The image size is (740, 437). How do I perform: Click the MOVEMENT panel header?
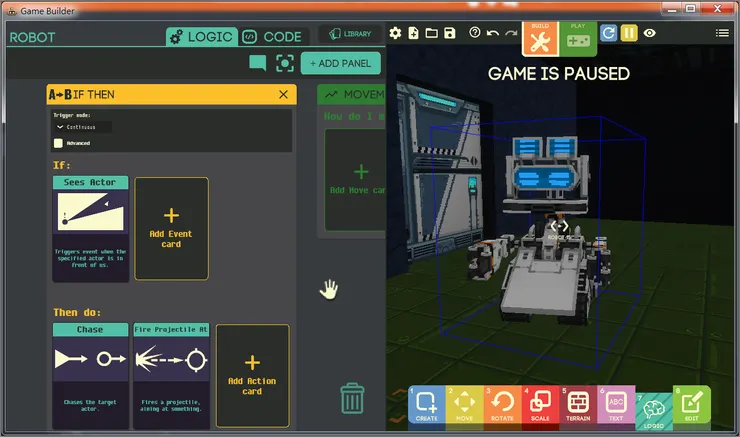(x=352, y=94)
